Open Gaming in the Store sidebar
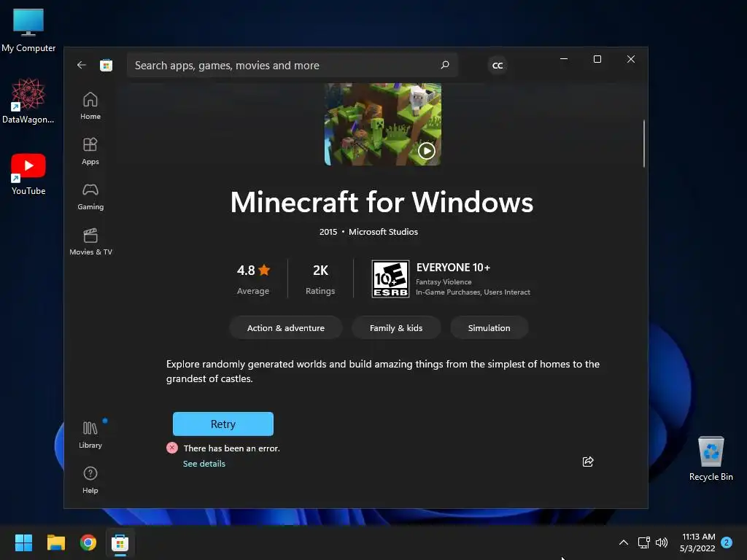This screenshot has width=747, height=560. point(90,196)
